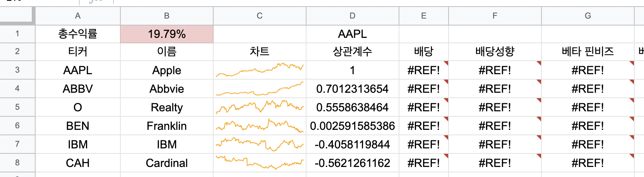Screen dimensions: 644x177
Task: Click correlation value 1 for AAPL
Action: 353,70
